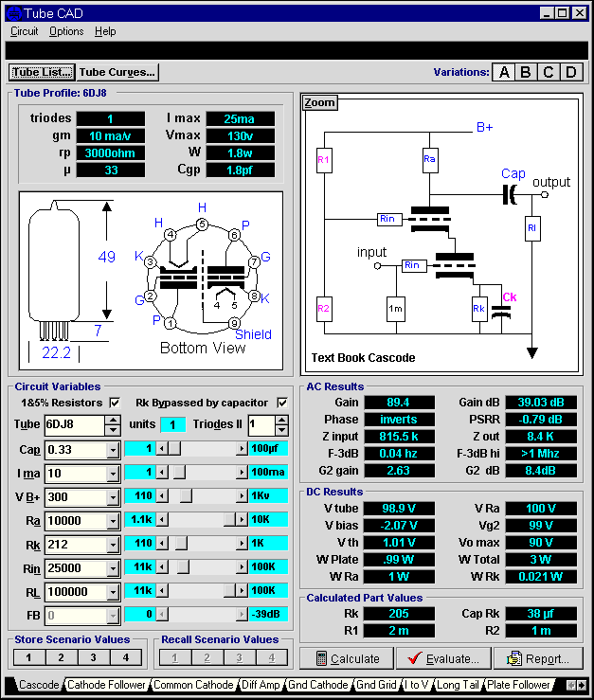594x700 pixels.
Task: Increment the Tube selector spinner up
Action: pos(113,420)
